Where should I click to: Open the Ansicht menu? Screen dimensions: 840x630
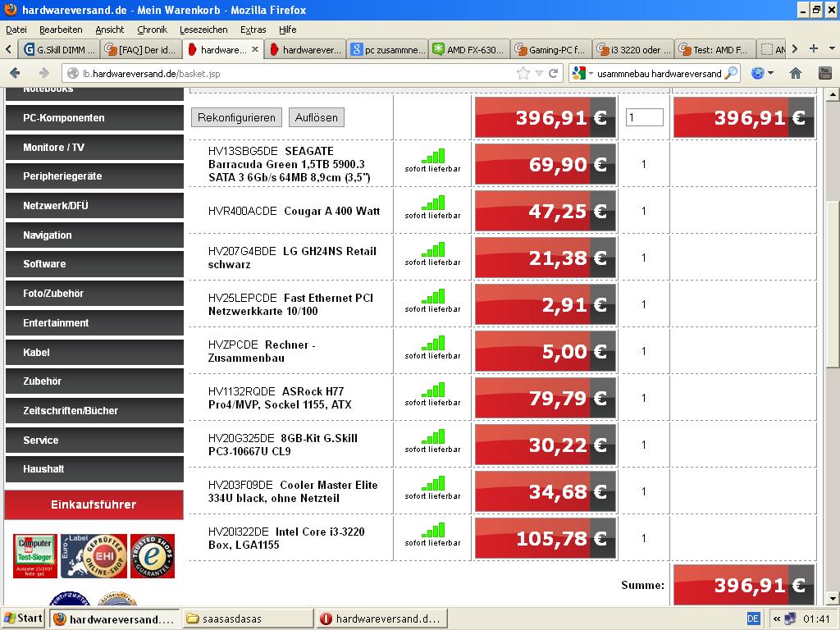(x=109, y=30)
